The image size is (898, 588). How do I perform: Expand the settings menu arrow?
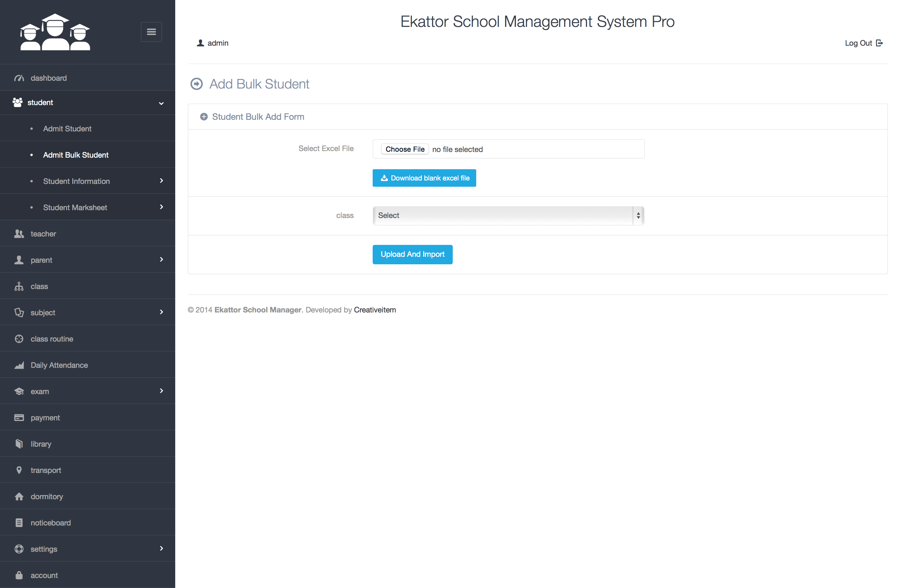click(x=161, y=548)
